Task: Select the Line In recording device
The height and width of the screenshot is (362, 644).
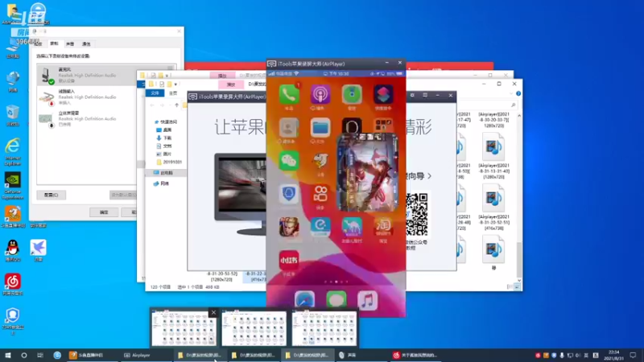Action: (x=87, y=97)
